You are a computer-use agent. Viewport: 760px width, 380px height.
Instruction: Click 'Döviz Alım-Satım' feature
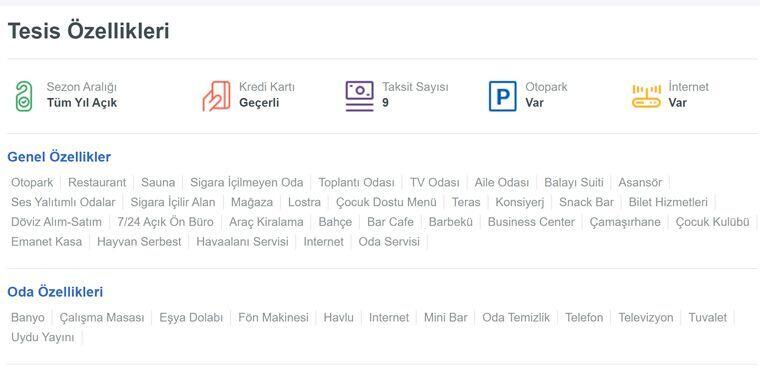57,222
